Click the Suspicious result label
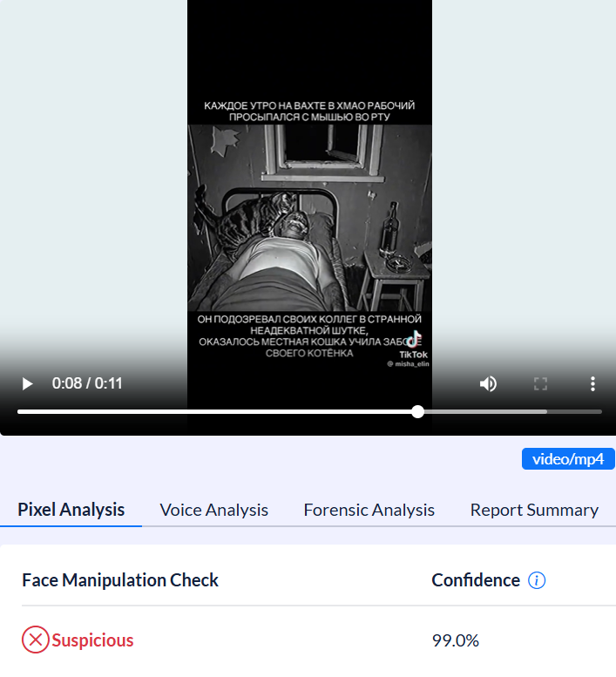The height and width of the screenshot is (677, 616). pos(93,640)
